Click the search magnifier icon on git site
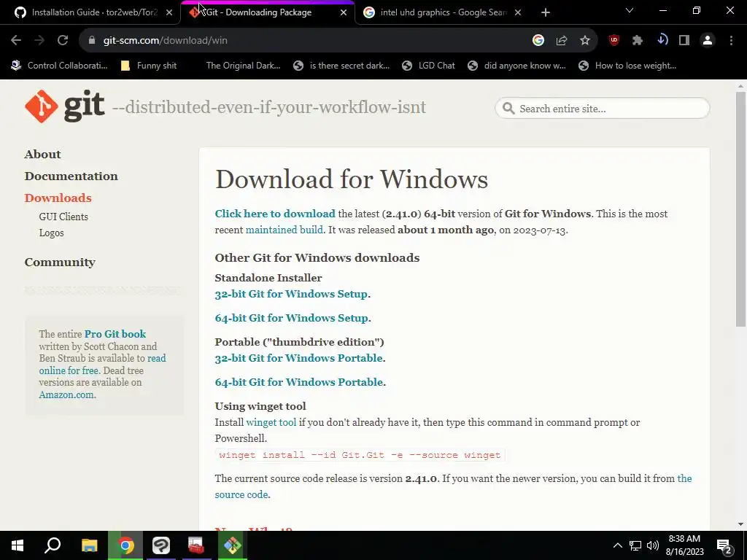The image size is (747, 560). 508,109
